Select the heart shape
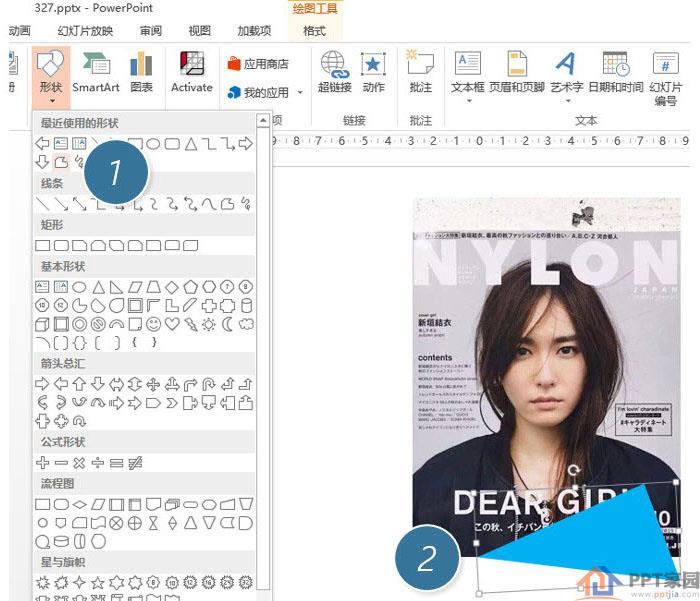Viewport: 700px width, 601px height. [172, 324]
